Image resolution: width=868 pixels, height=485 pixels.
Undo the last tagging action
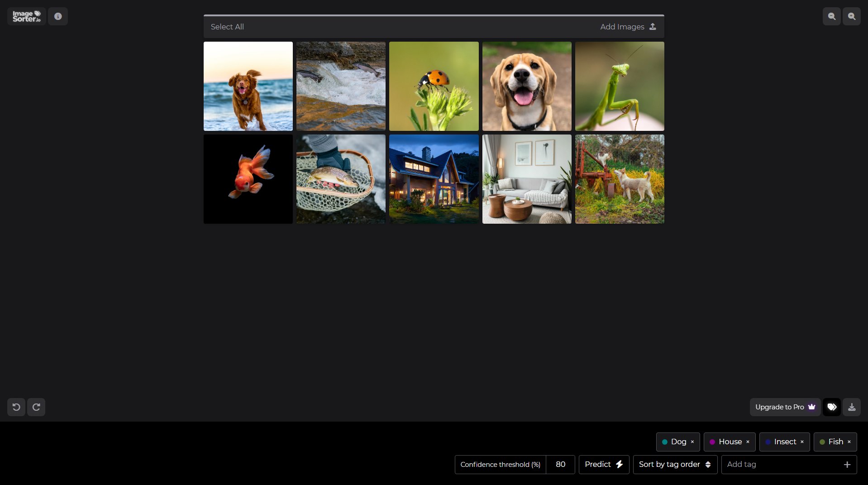tap(16, 407)
